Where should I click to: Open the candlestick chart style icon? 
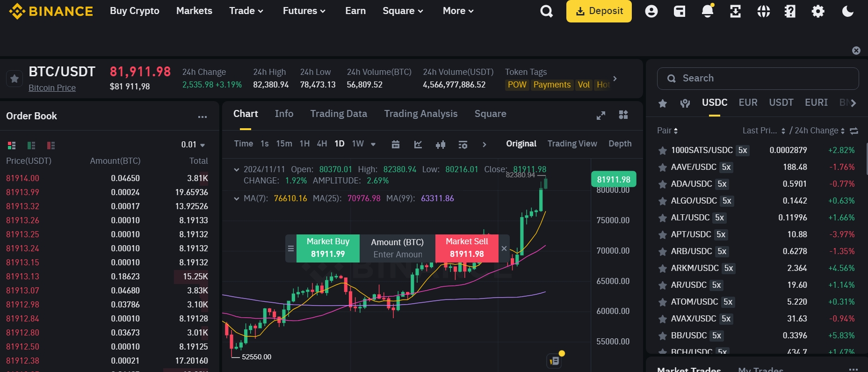click(x=441, y=144)
